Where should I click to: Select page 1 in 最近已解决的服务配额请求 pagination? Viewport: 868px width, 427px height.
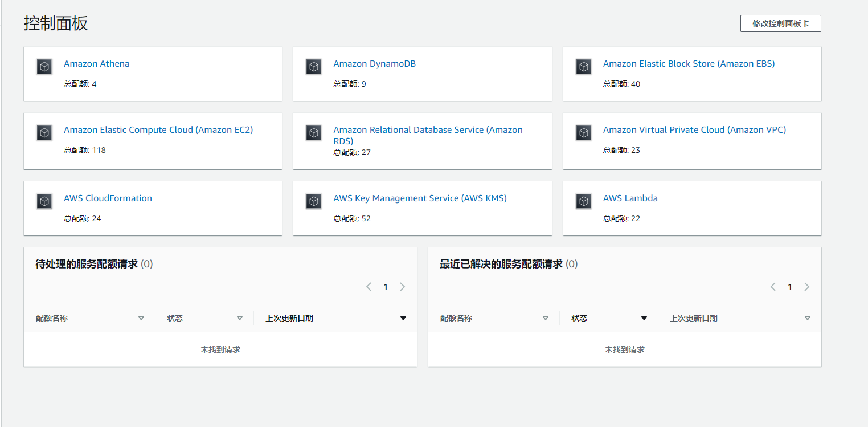(790, 287)
